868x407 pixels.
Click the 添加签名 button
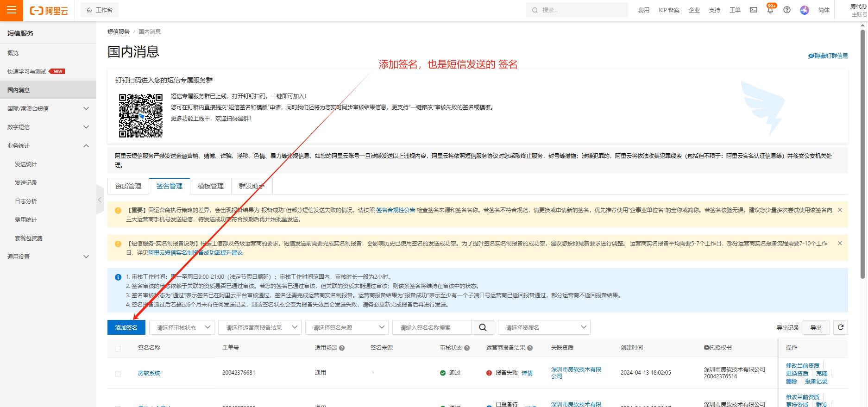click(x=126, y=327)
